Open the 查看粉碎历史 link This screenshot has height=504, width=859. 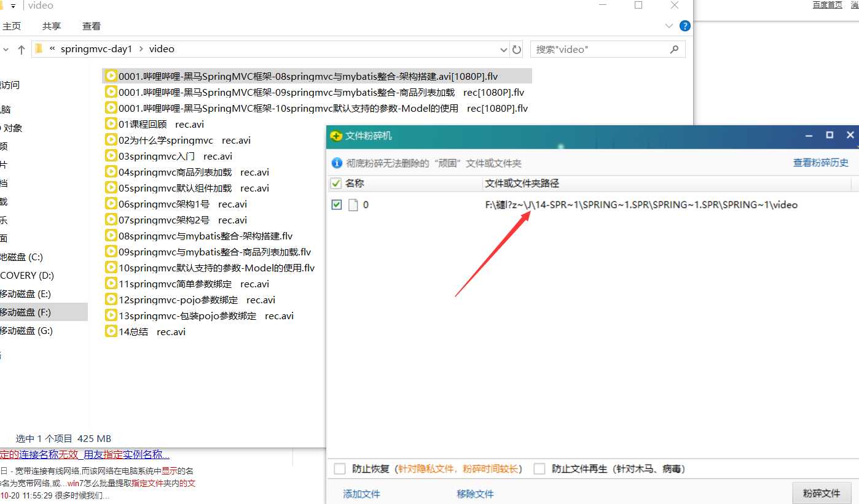click(x=821, y=163)
